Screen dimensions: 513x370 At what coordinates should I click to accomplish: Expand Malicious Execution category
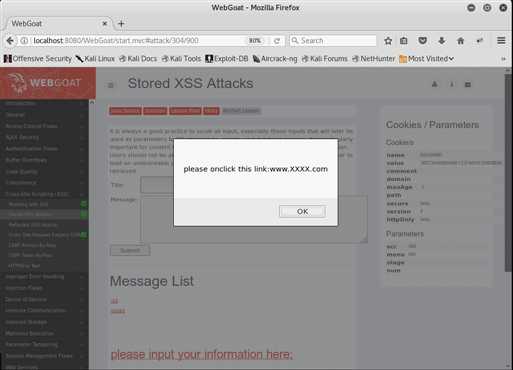[x=44, y=333]
